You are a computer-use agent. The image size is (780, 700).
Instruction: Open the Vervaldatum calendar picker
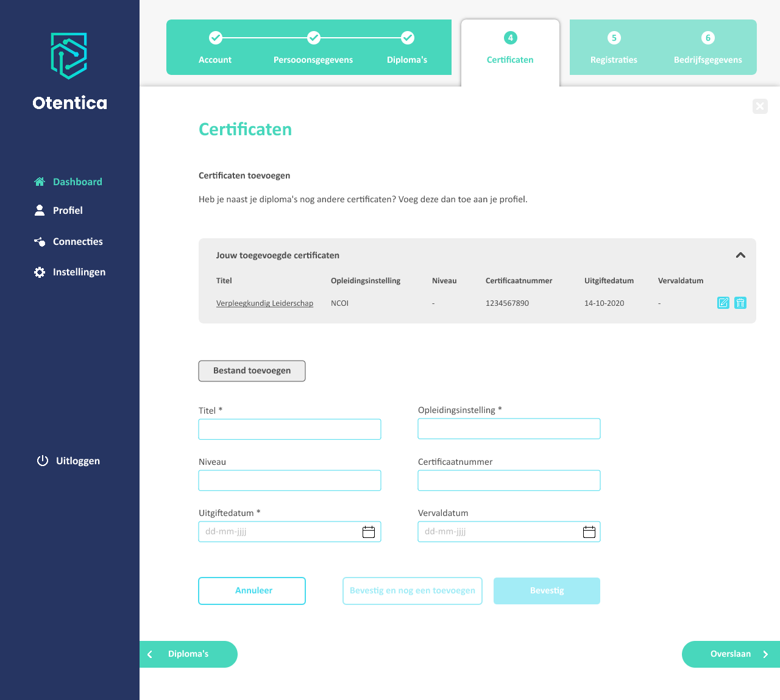pyautogui.click(x=589, y=532)
